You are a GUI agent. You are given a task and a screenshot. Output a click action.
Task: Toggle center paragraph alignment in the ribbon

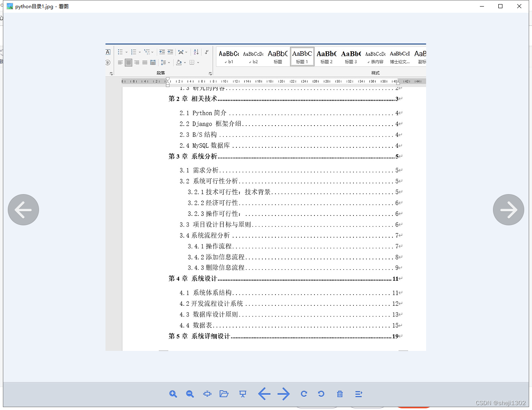[x=128, y=62]
